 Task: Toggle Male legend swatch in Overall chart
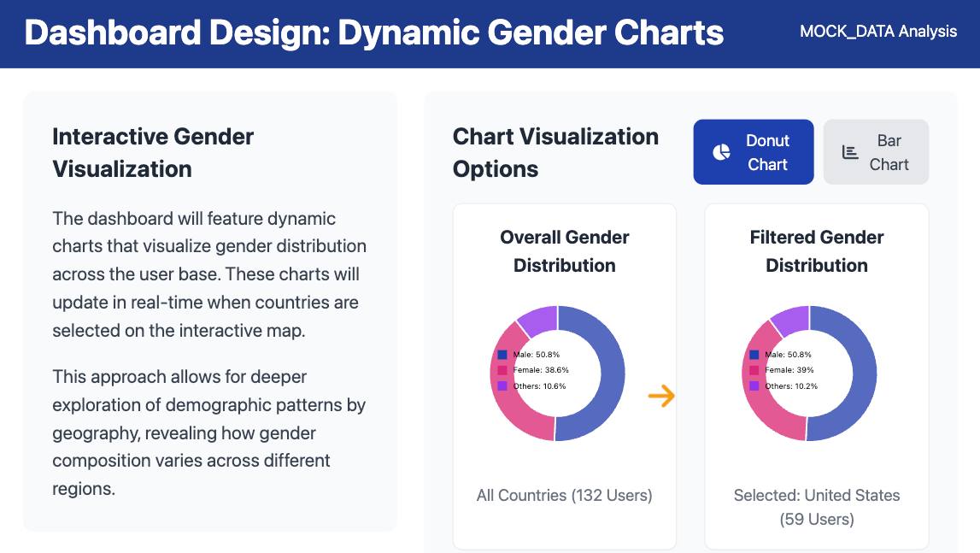[502, 355]
